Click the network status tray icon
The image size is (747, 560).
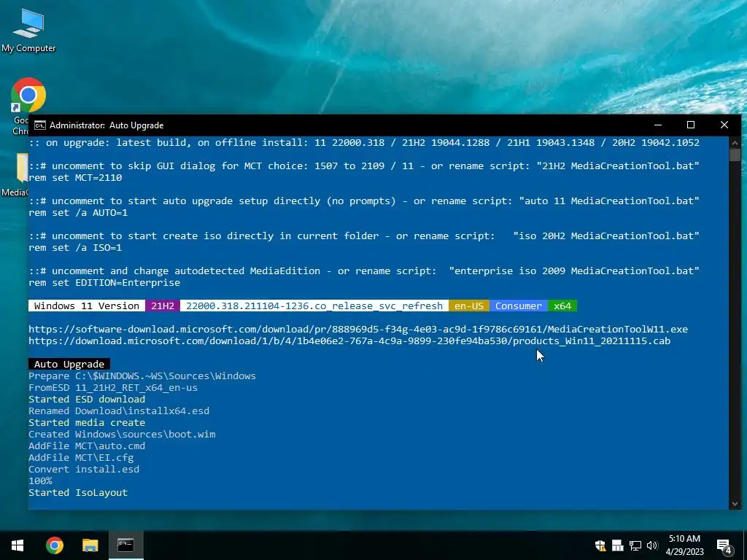[635, 545]
